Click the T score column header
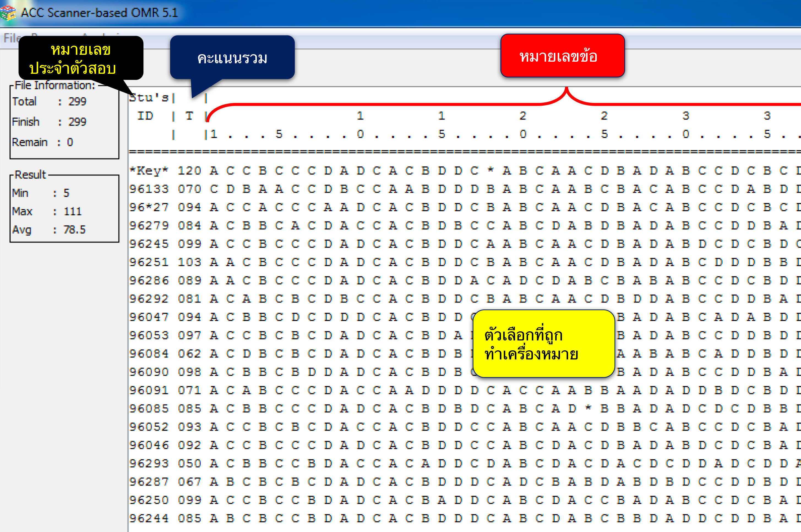 (x=189, y=116)
